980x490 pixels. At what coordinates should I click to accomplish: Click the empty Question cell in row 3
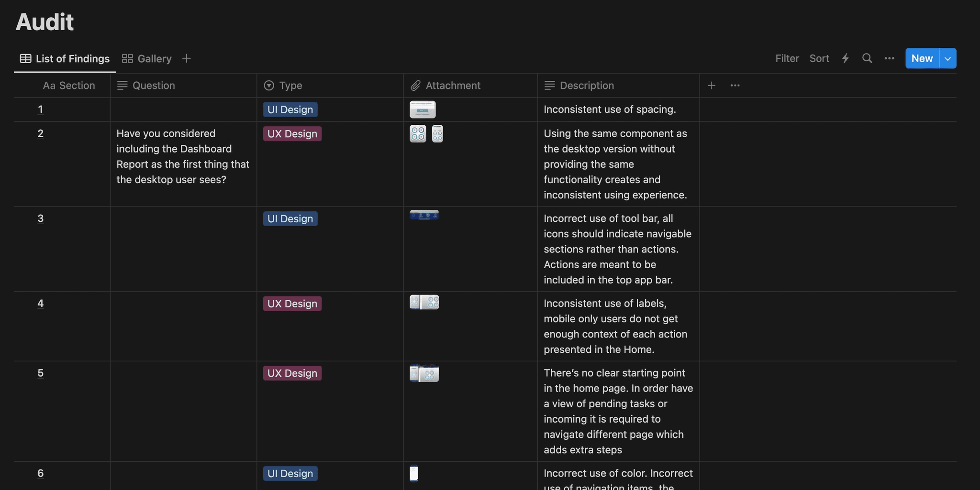coord(183,249)
